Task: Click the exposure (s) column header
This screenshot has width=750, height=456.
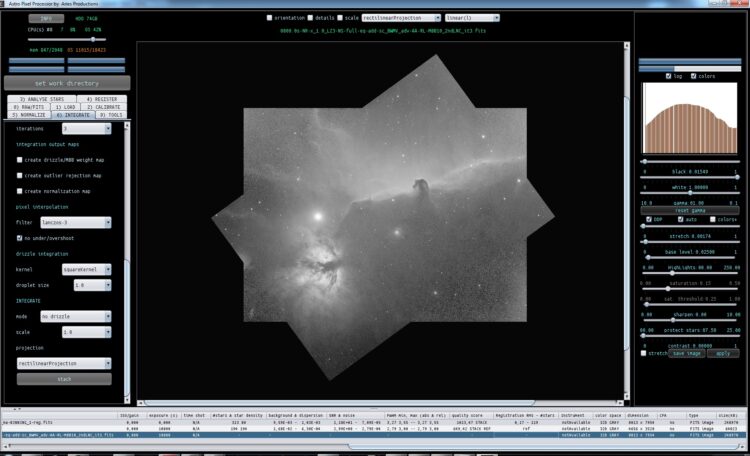Action: [163, 415]
